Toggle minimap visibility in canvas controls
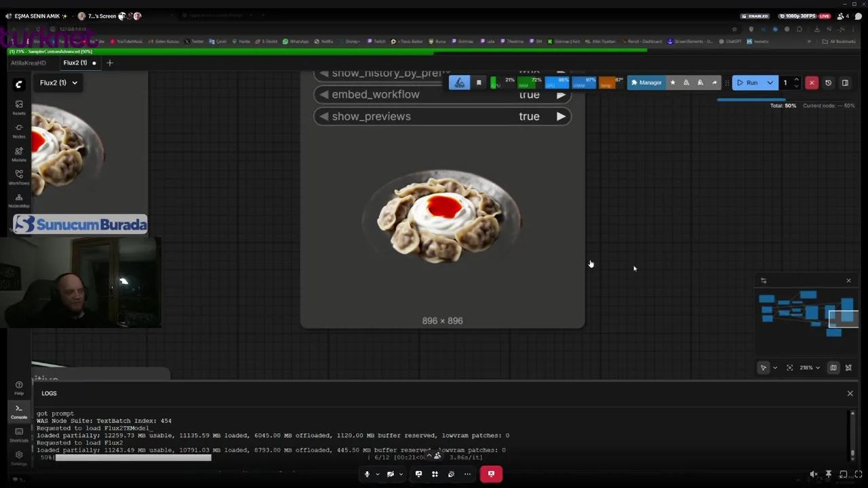 tap(833, 368)
